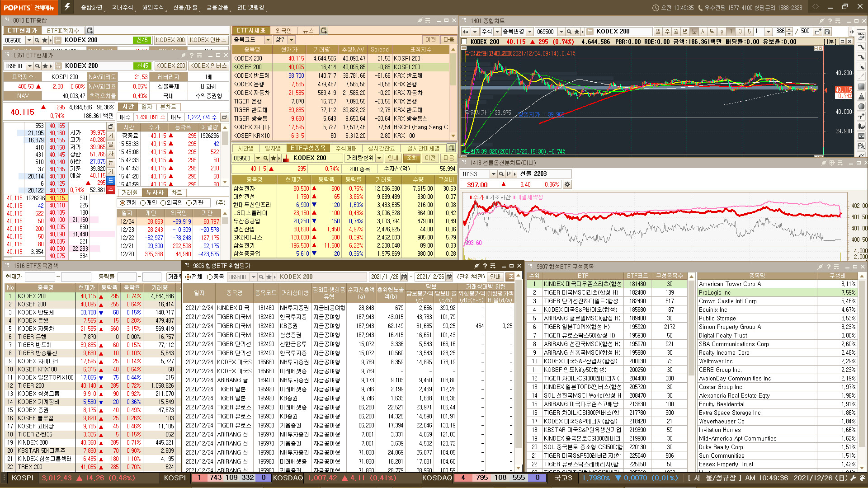The height and width of the screenshot is (488, 868).
Task: Expand the 거래량상위 dropdown in ETF구성종목
Action: point(378,158)
